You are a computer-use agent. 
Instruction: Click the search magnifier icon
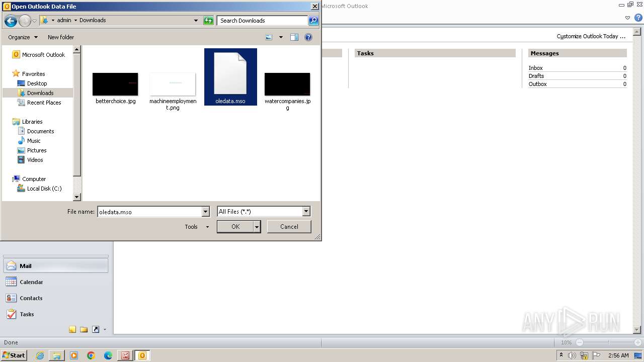(x=313, y=21)
